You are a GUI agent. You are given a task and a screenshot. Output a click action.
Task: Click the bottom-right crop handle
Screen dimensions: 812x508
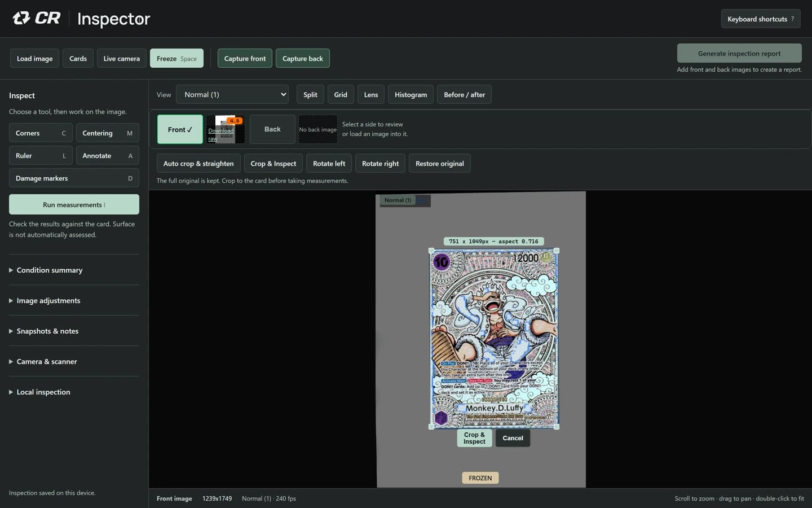click(557, 427)
